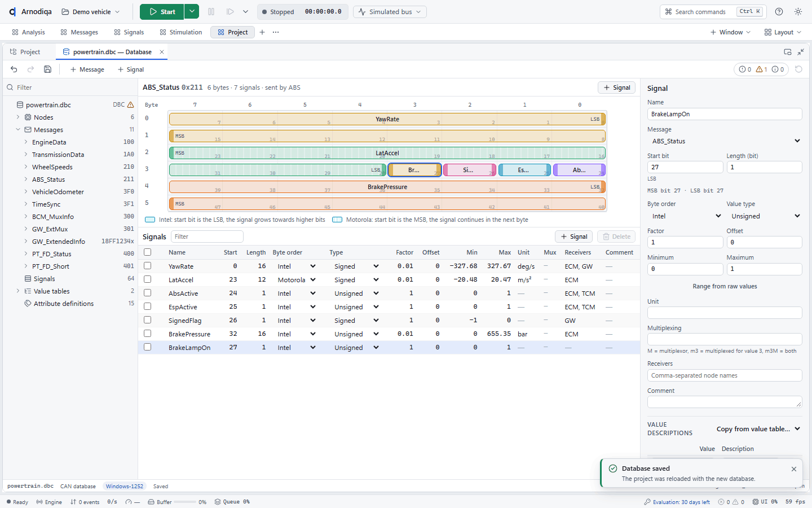Collapse the panel with the shrink arrows icon
This screenshot has width=812, height=508.
pos(801,52)
